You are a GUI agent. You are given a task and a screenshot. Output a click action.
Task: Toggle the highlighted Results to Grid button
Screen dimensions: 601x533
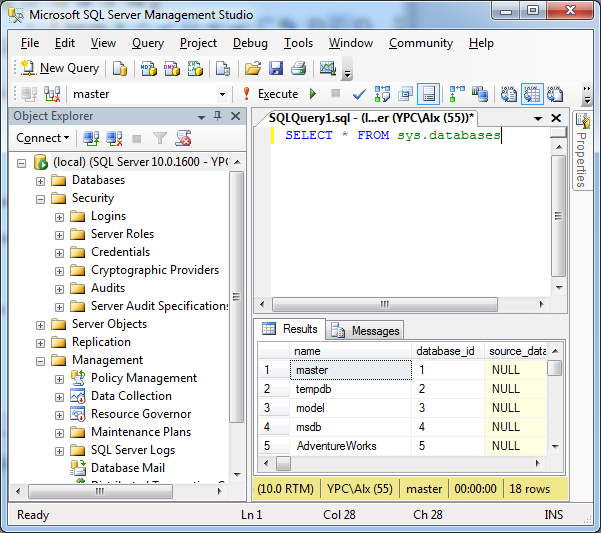[532, 94]
